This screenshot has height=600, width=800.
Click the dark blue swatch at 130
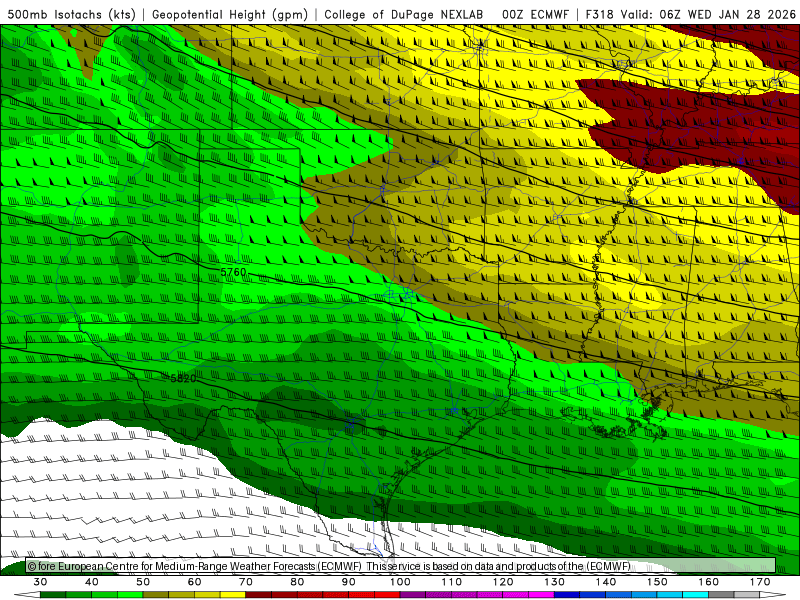click(567, 595)
